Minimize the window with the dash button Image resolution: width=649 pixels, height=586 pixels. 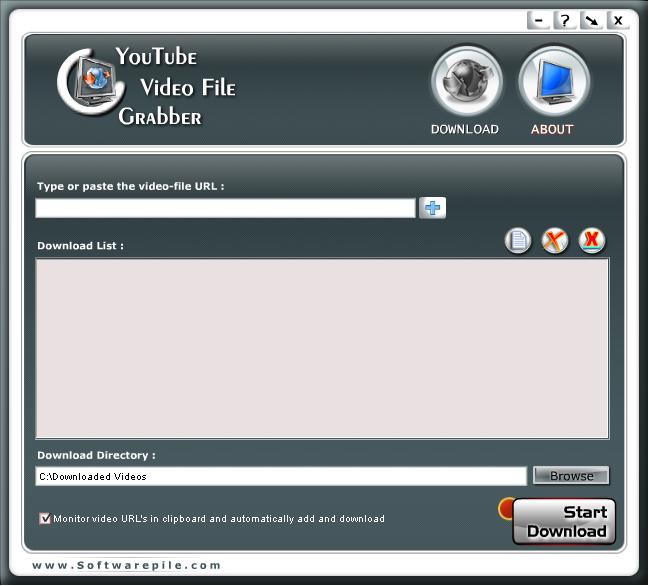click(538, 20)
